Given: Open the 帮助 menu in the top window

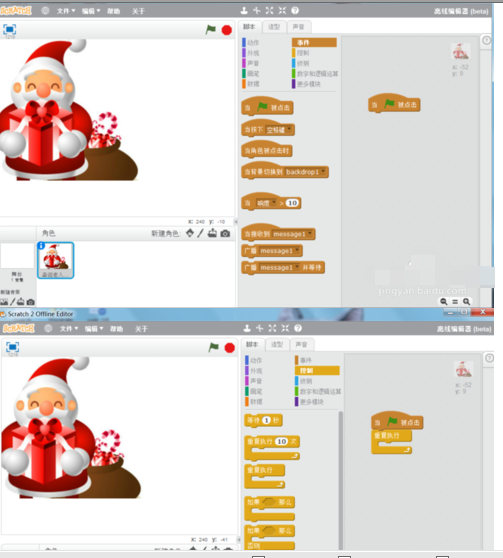Looking at the screenshot, I should (x=114, y=11).
